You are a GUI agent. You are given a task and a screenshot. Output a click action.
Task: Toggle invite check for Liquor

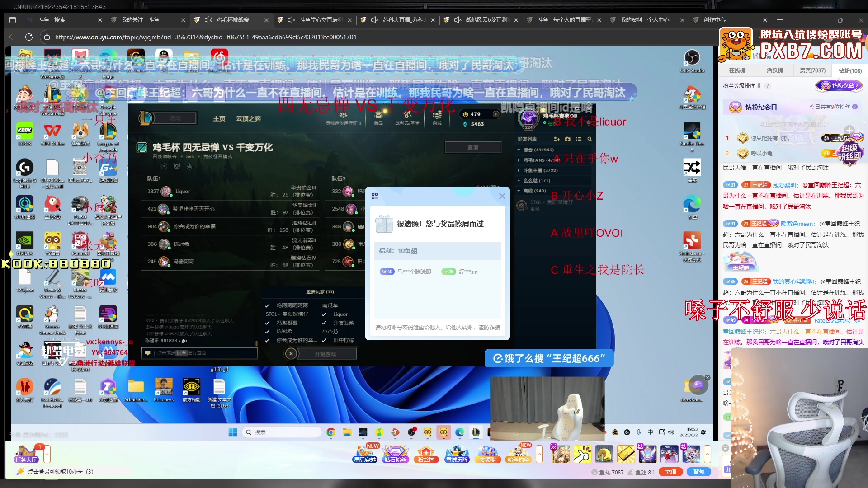tap(324, 314)
